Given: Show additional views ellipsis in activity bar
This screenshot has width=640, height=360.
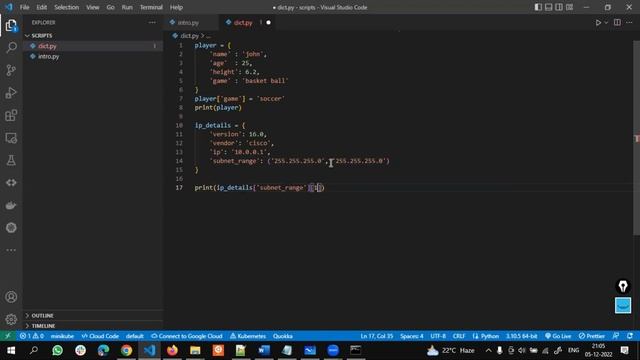Looking at the screenshot, I should (x=11, y=250).
